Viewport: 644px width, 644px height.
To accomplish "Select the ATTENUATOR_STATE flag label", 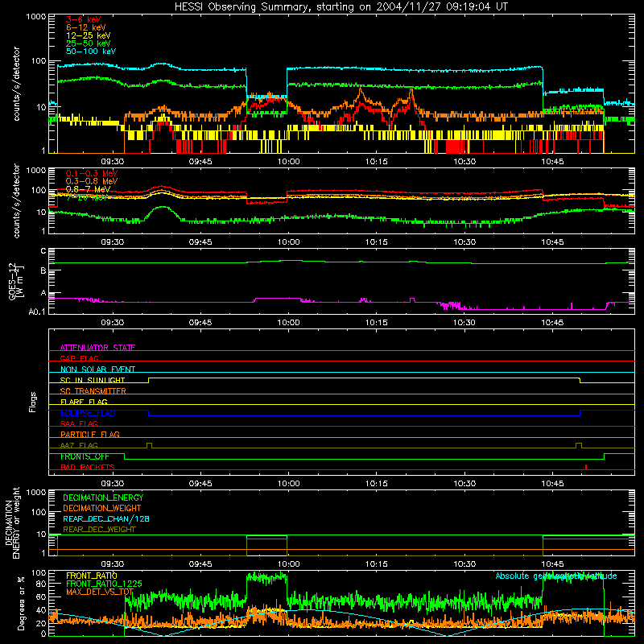I will (x=97, y=348).
